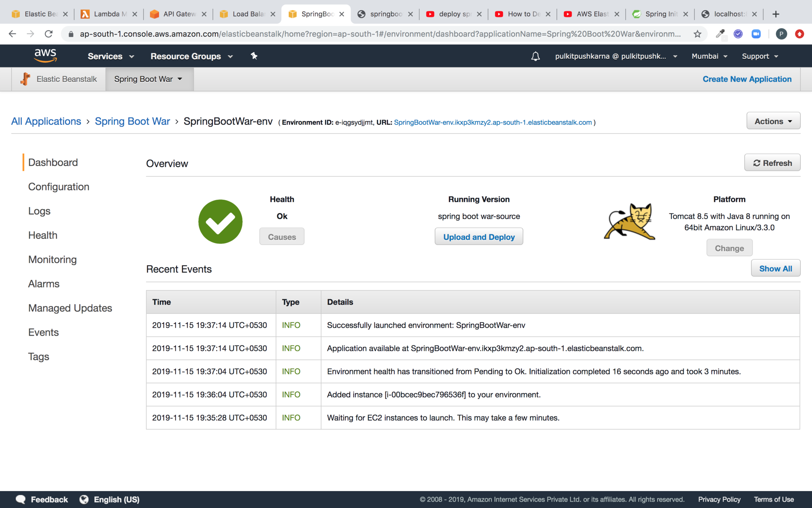This screenshot has height=508, width=812.
Task: Click the Elastic Beanstalk service icon
Action: 26,79
